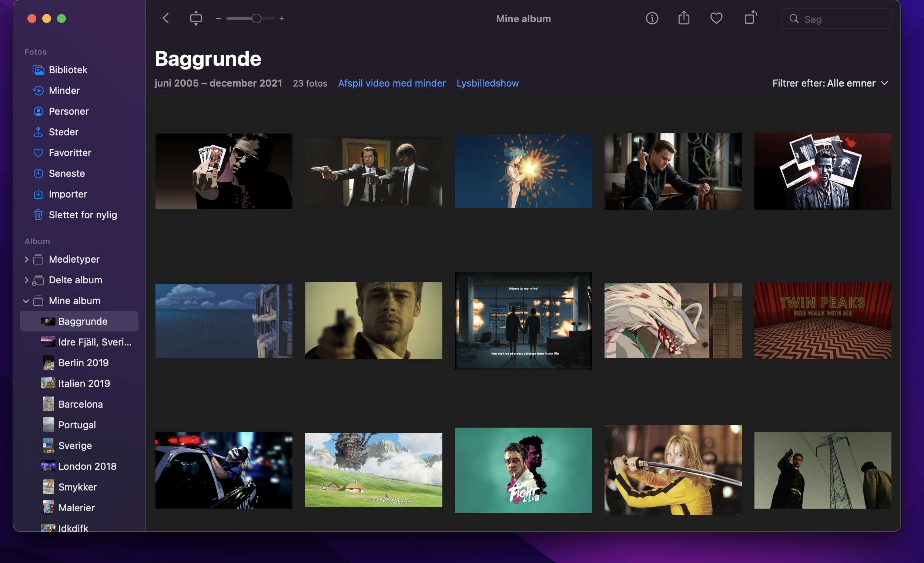This screenshot has width=924, height=563.
Task: Click the rotate image icon
Action: [750, 18]
